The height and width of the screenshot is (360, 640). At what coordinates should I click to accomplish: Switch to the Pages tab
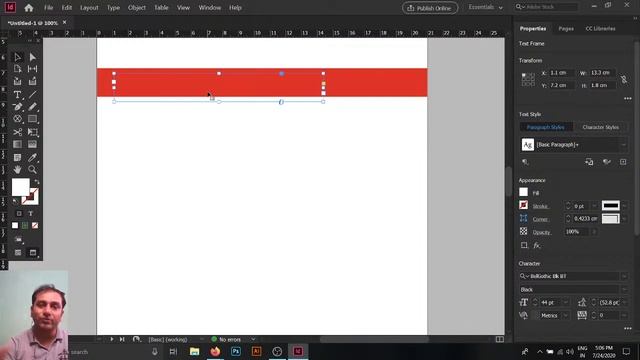click(566, 29)
